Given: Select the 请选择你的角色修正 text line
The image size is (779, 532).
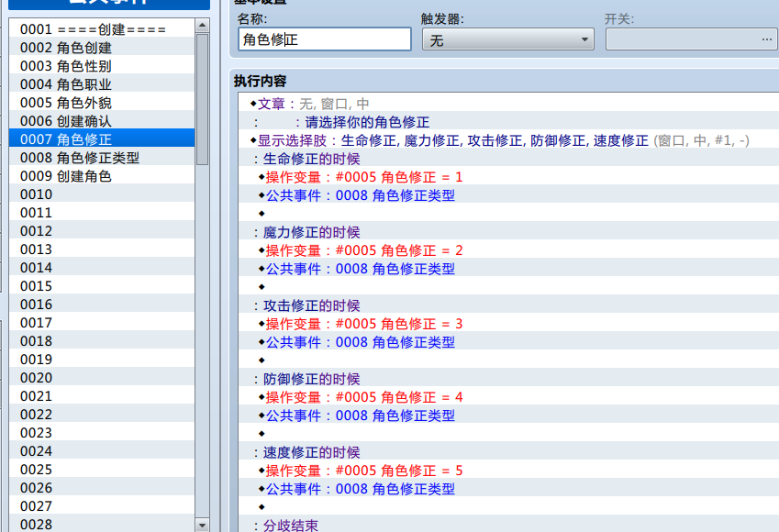Looking at the screenshot, I should pyautogui.click(x=508, y=122).
